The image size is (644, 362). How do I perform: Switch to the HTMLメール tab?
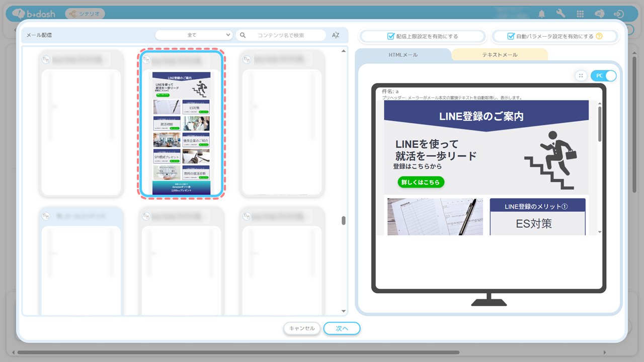[403, 55]
